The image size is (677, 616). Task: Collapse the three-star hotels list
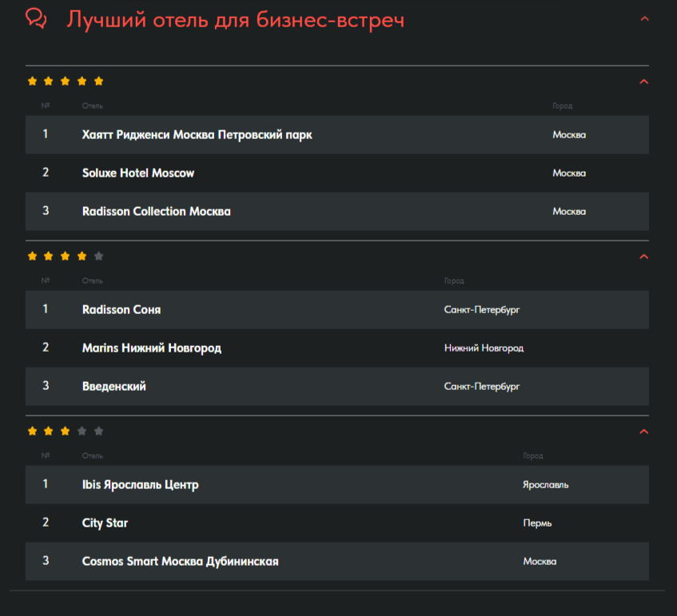coord(643,431)
